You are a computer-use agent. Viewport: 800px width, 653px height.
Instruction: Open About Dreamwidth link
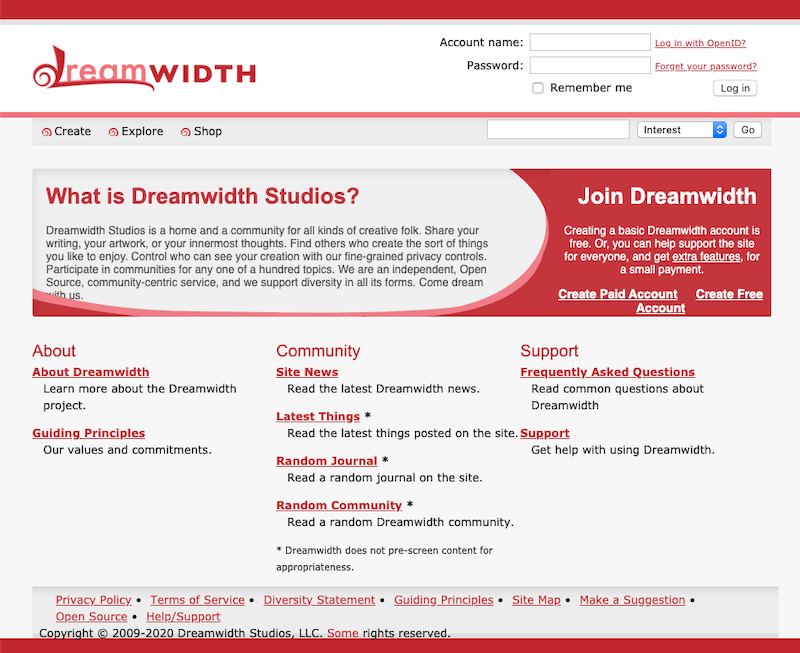coord(91,372)
